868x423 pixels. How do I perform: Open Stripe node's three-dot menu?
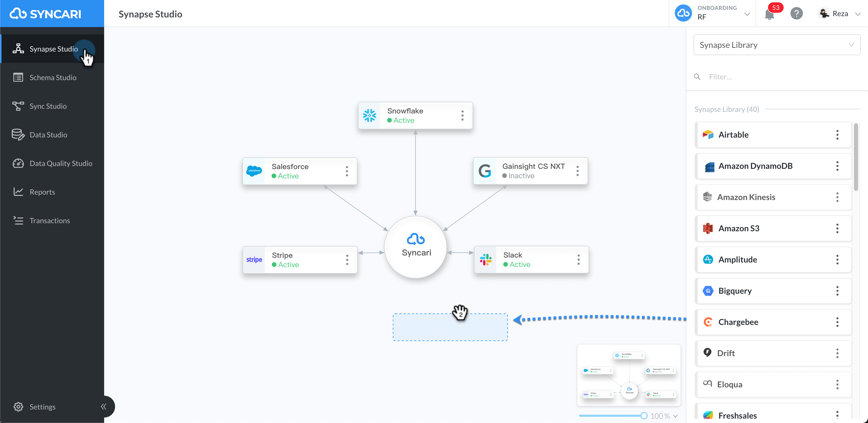[347, 260]
